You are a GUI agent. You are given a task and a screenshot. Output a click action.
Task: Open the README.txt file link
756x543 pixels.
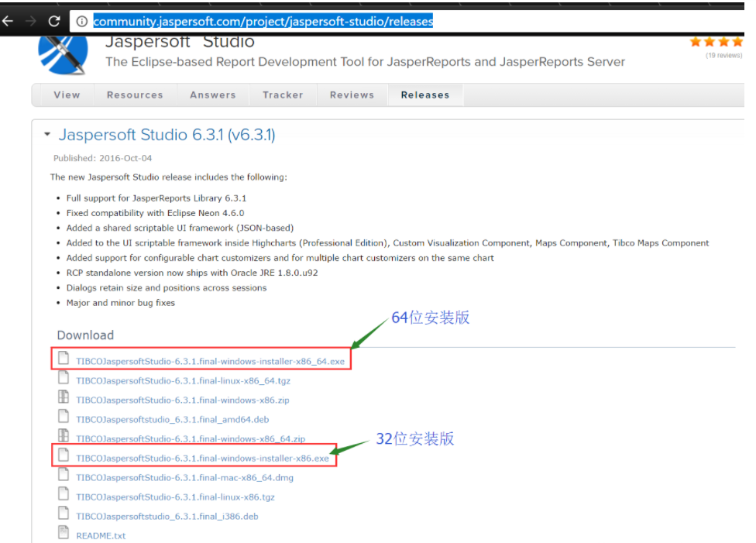point(101,536)
